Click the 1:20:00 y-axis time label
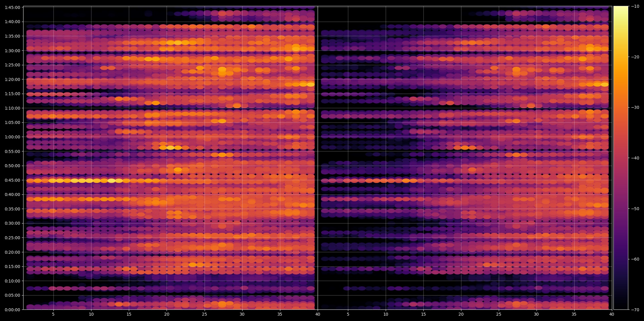This screenshot has width=644, height=321. tap(12, 79)
